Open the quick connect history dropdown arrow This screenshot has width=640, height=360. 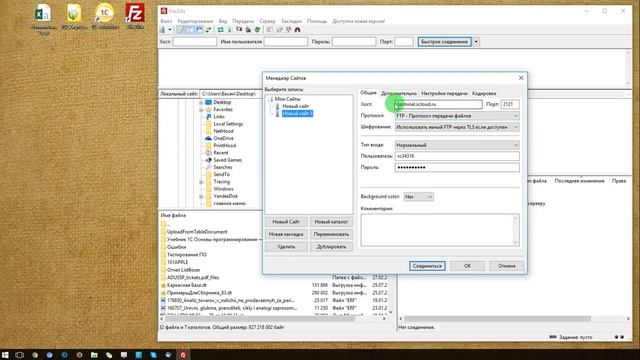pyautogui.click(x=476, y=42)
